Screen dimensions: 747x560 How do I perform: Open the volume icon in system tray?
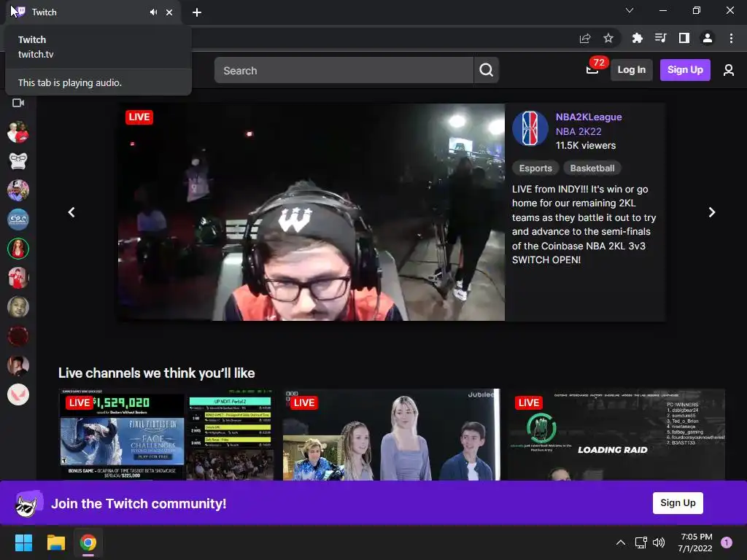coord(659,542)
